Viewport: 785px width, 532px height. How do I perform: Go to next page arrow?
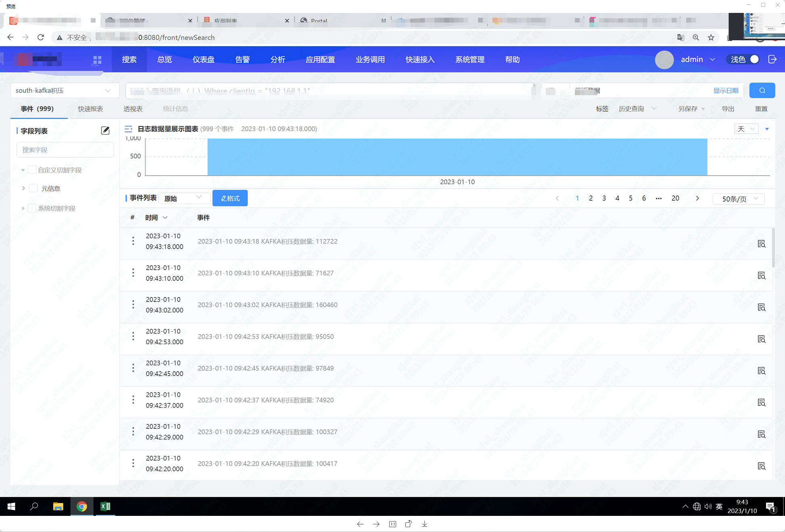tap(697, 198)
